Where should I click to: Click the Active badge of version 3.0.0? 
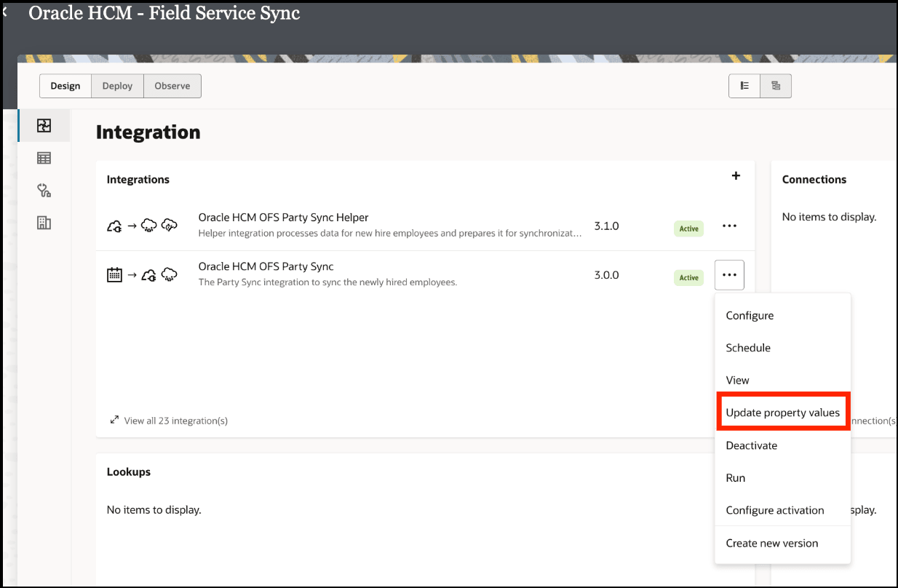click(x=688, y=277)
